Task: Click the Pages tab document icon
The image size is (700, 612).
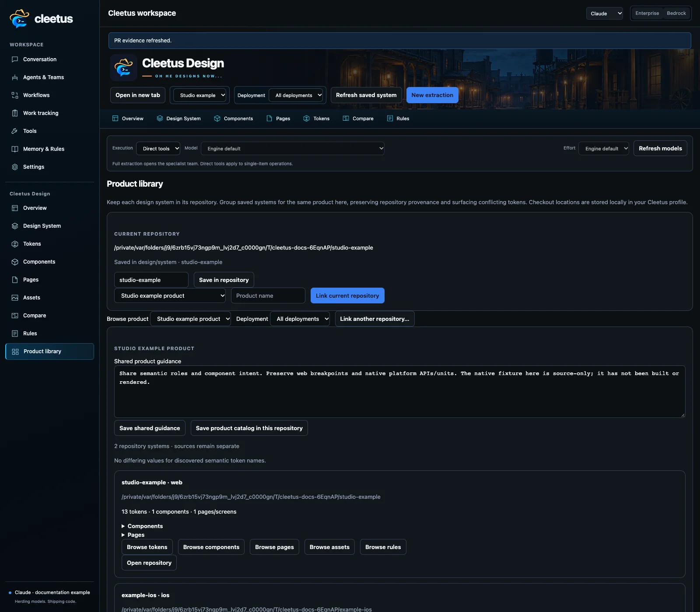Action: (269, 118)
